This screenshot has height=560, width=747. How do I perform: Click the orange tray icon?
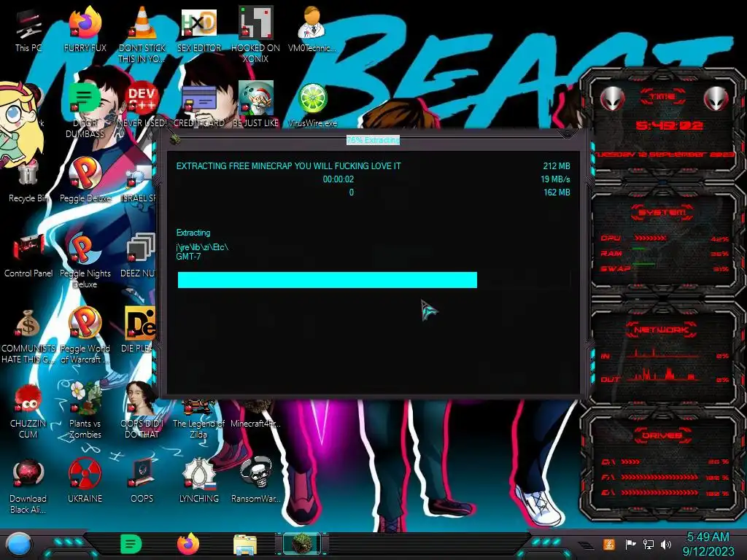tap(608, 544)
